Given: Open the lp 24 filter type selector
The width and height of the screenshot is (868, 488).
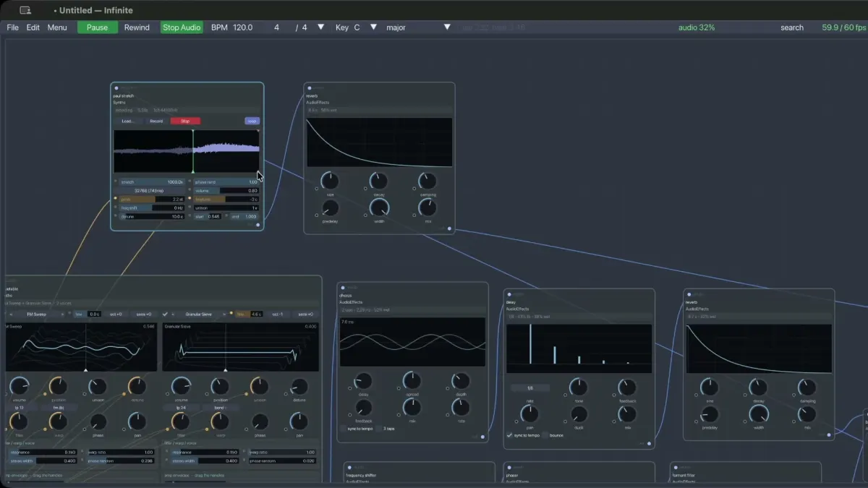Looking at the screenshot, I should (182, 408).
